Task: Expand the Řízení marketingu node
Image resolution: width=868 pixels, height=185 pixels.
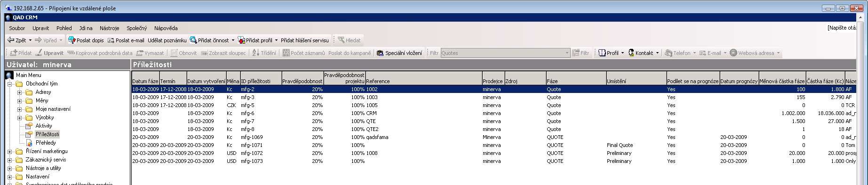Action: click(x=10, y=152)
